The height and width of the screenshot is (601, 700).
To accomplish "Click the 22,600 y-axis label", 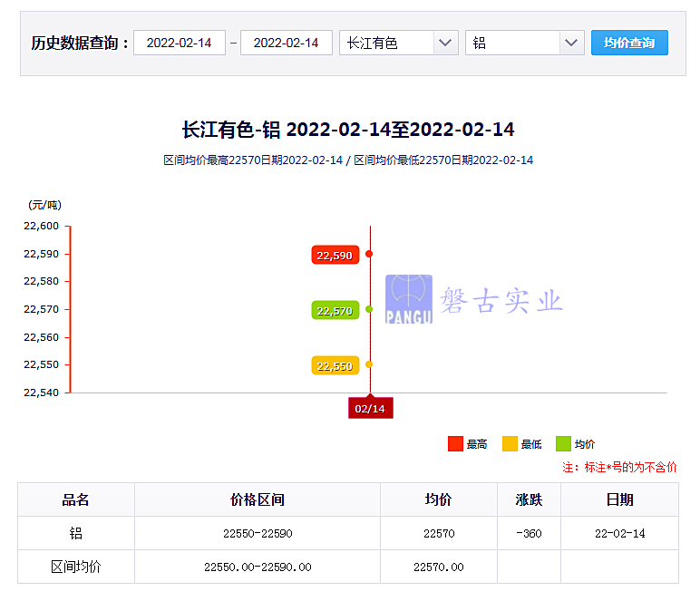I will [41, 227].
